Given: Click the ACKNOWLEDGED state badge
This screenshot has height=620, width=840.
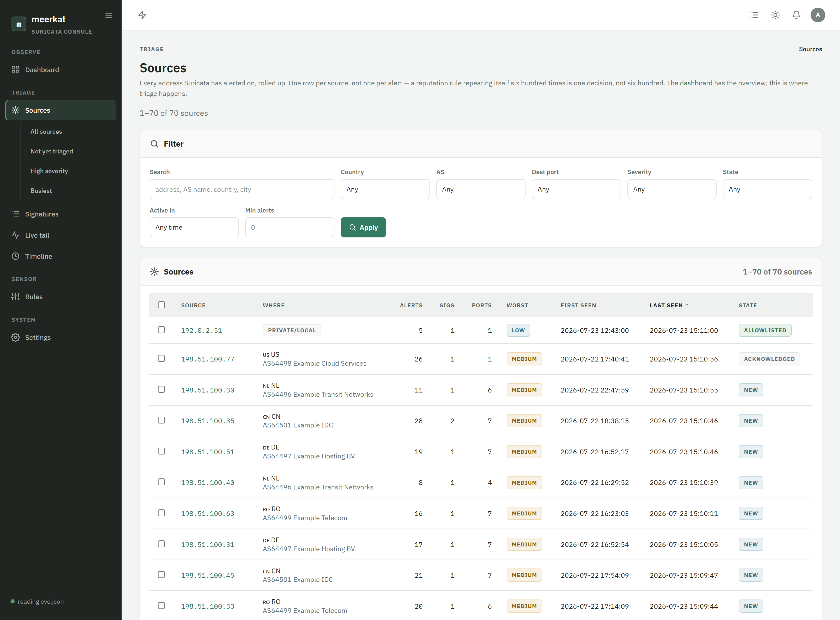Looking at the screenshot, I should pos(769,359).
